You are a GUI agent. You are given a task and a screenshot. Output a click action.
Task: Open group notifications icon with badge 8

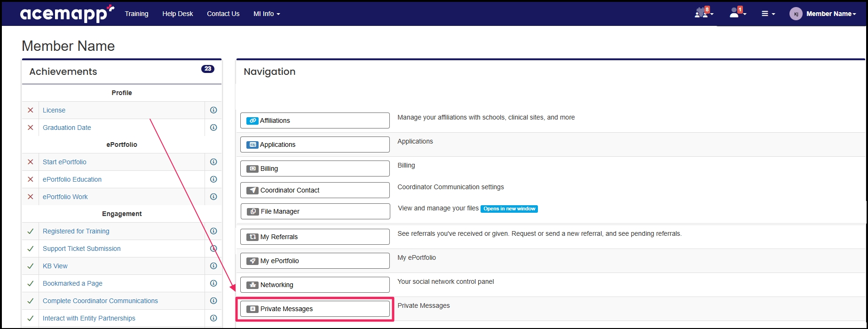coord(703,13)
